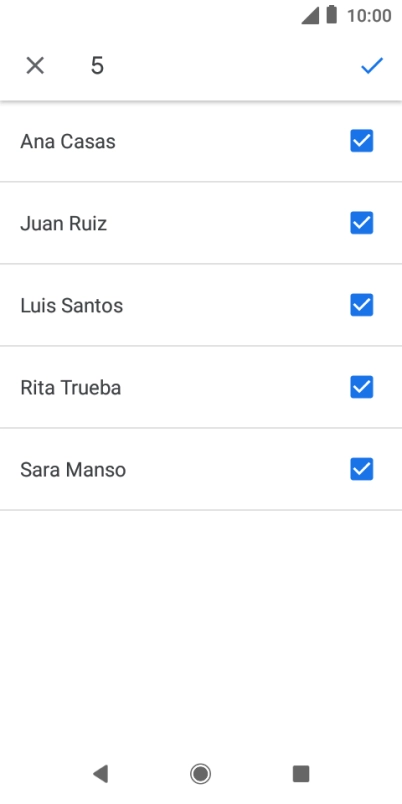The image size is (402, 804).
Task: Uncheck the Ana Casas checkbox
Action: click(361, 141)
